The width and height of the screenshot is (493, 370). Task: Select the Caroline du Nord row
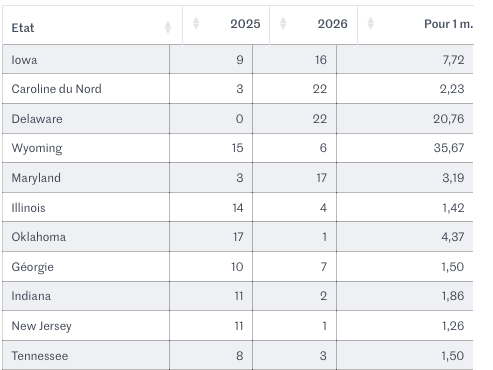(238, 89)
